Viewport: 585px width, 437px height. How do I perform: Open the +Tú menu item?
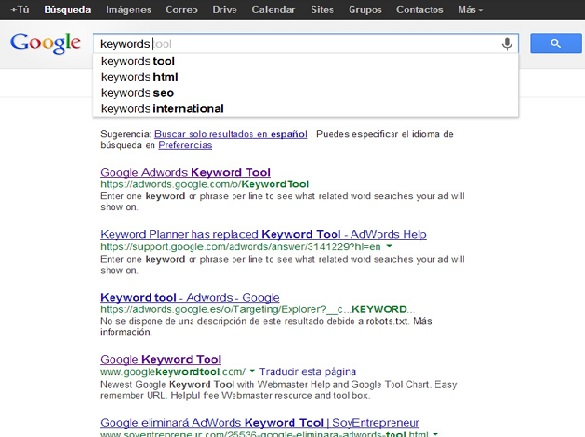tap(20, 9)
